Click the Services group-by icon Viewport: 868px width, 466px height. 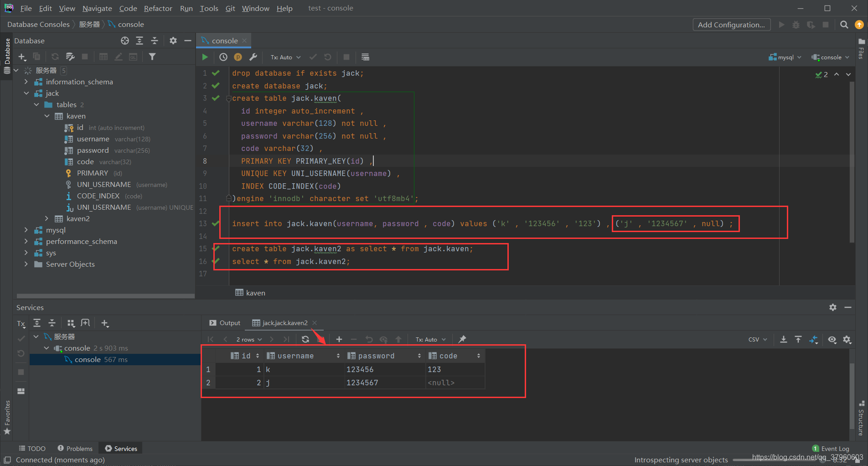(71, 323)
